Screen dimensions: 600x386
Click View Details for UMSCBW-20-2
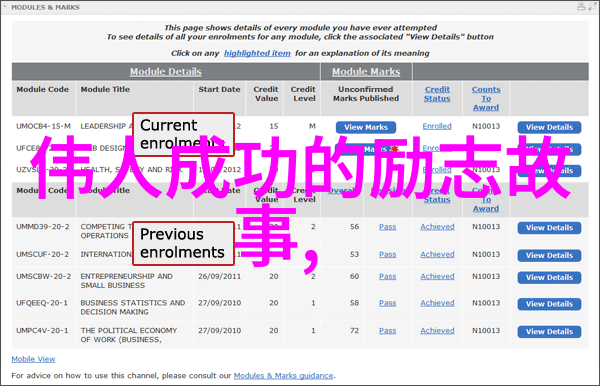click(549, 277)
